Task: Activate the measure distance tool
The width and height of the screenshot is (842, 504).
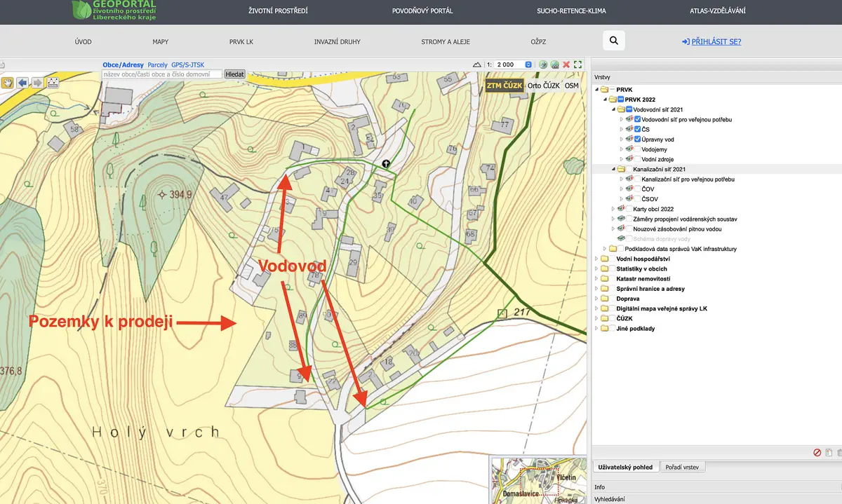Action: (x=53, y=83)
